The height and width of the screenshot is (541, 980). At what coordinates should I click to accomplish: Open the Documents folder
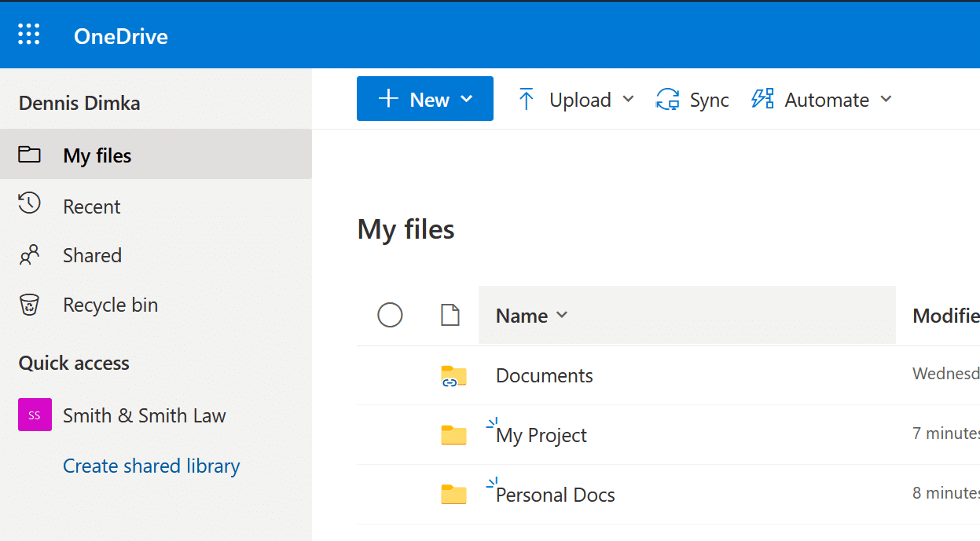[544, 375]
